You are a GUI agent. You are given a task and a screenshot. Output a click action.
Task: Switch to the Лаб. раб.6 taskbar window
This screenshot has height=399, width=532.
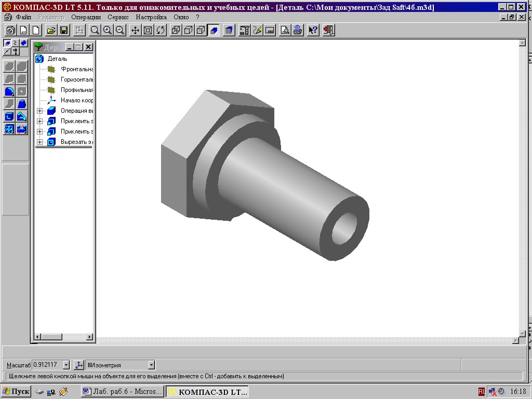click(x=123, y=391)
